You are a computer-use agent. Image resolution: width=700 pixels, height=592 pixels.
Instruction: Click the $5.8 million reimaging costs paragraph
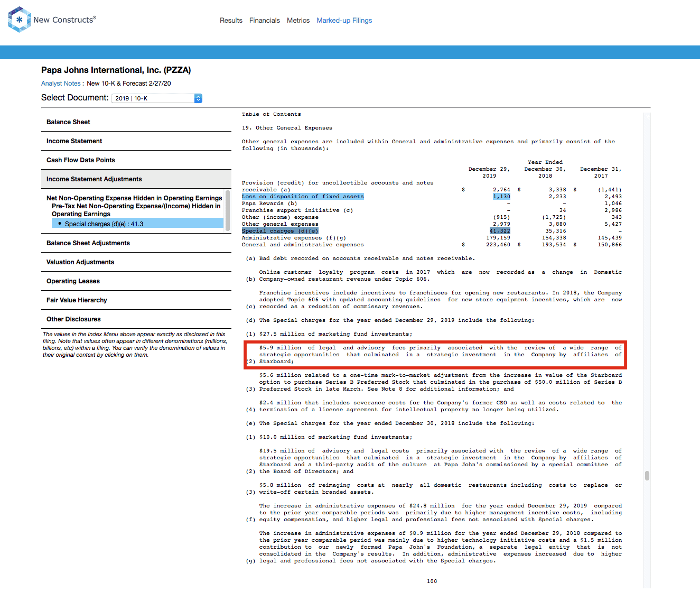pyautogui.click(x=435, y=488)
